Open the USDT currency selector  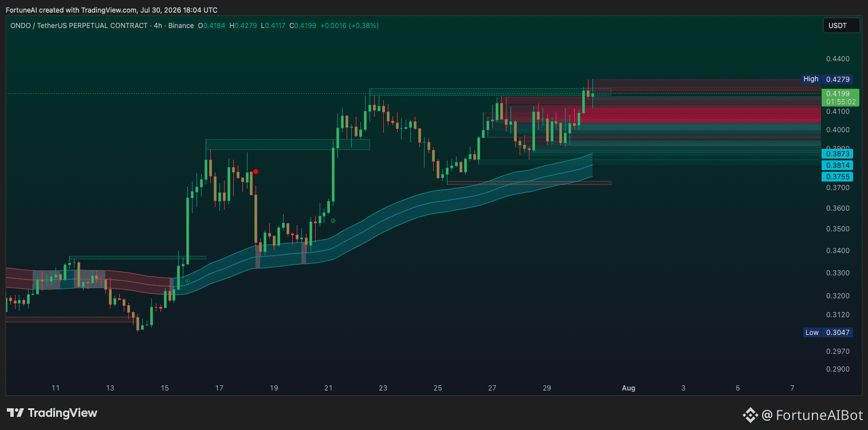(x=842, y=25)
